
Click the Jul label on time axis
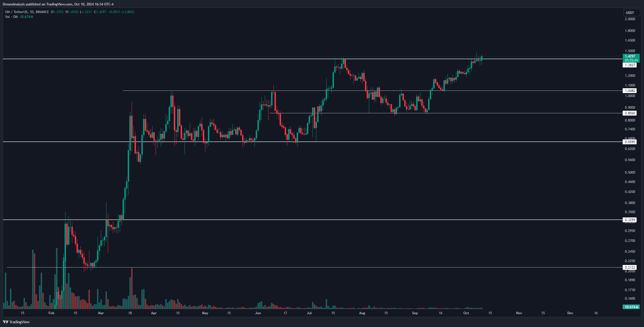pyautogui.click(x=309, y=313)
